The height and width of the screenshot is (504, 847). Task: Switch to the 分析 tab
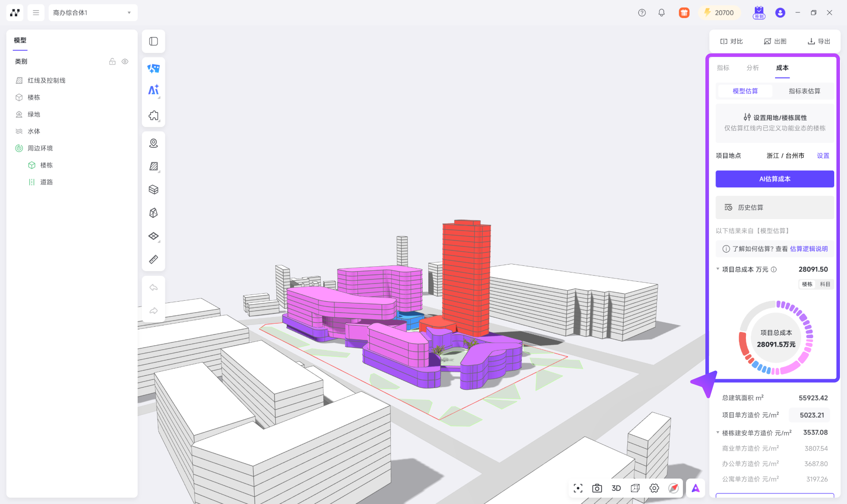tap(753, 68)
